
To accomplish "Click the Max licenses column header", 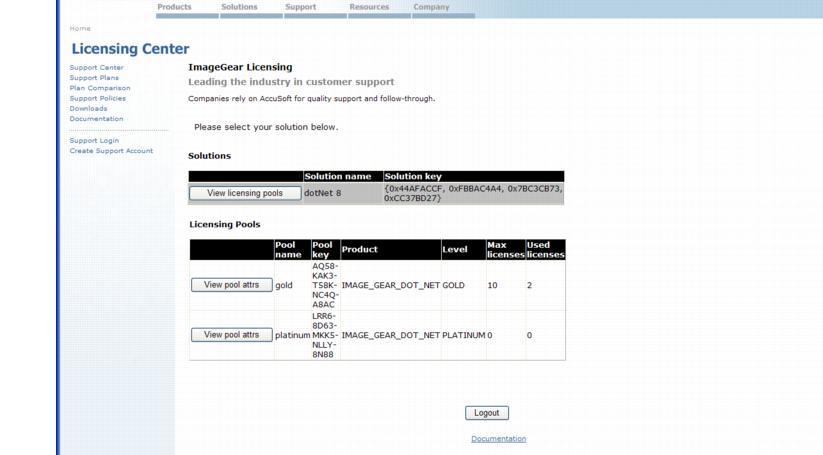I will pos(505,250).
